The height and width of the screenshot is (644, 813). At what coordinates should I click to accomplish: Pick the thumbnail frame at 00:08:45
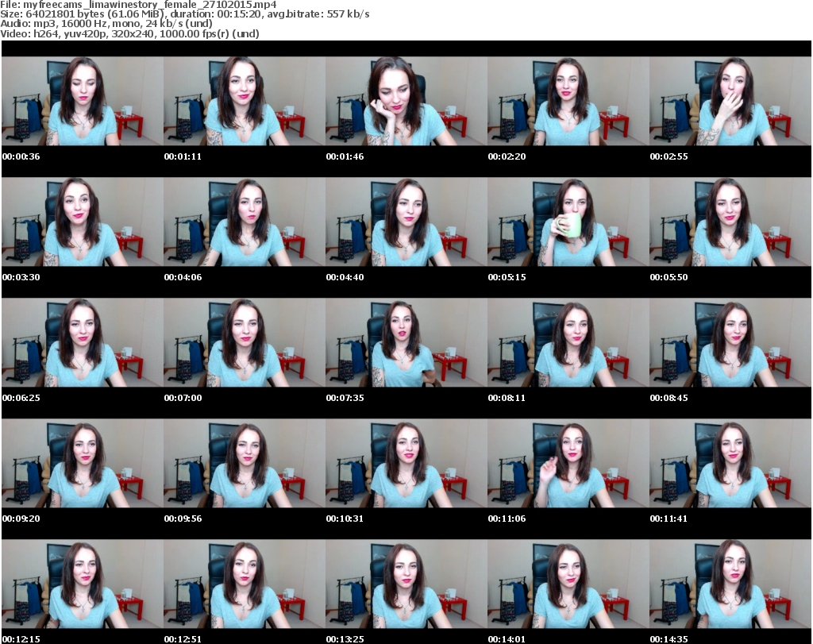click(730, 342)
